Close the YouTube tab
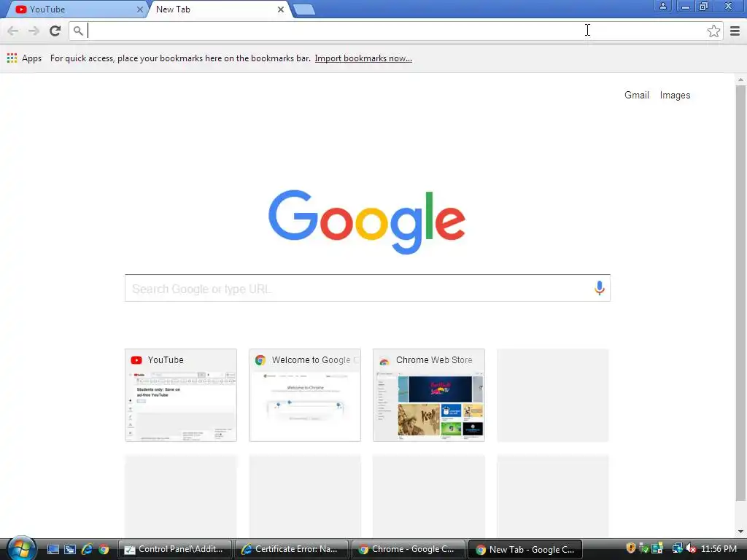This screenshot has height=560, width=747. point(139,9)
